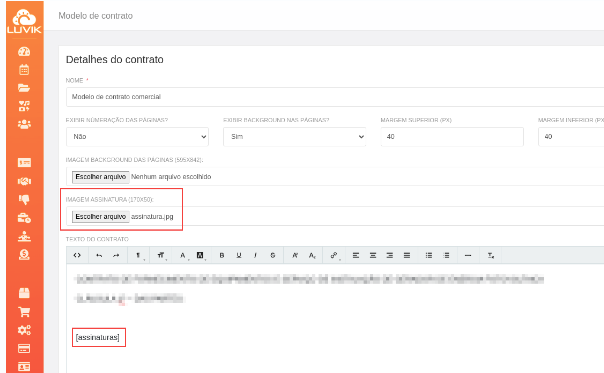Screen dimensions: 604x373
Task: Open 'Exibir numeração das páginas' dropdown
Action: tap(138, 137)
